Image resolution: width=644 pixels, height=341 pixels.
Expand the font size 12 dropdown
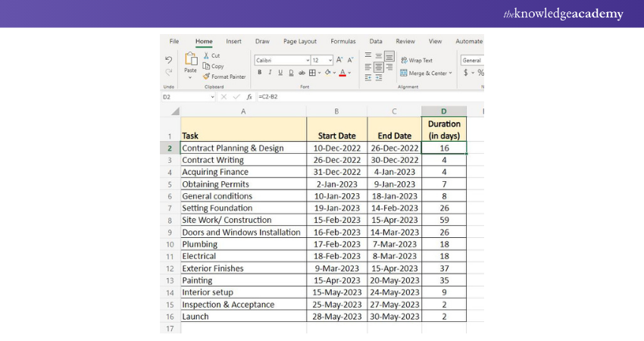[330, 60]
